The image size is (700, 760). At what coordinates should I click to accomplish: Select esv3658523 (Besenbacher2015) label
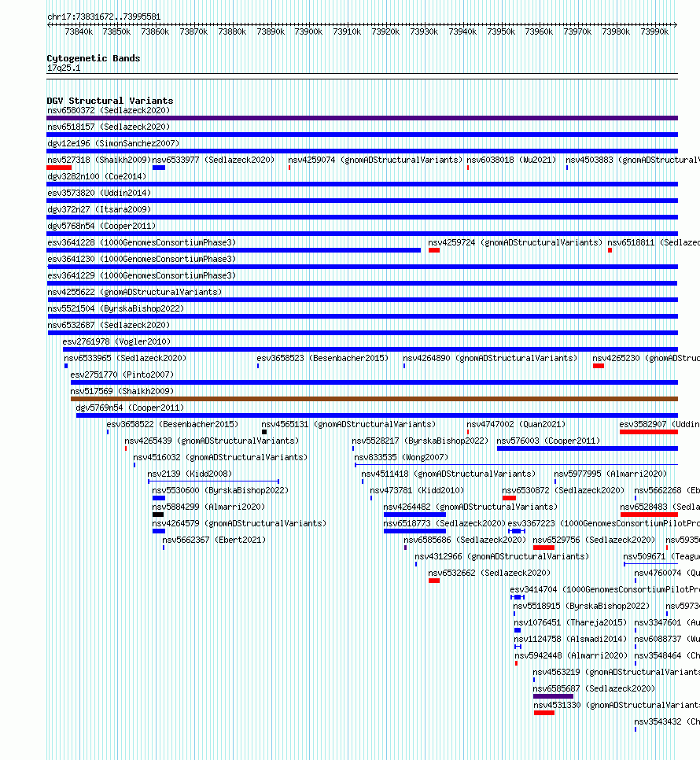pos(322,358)
